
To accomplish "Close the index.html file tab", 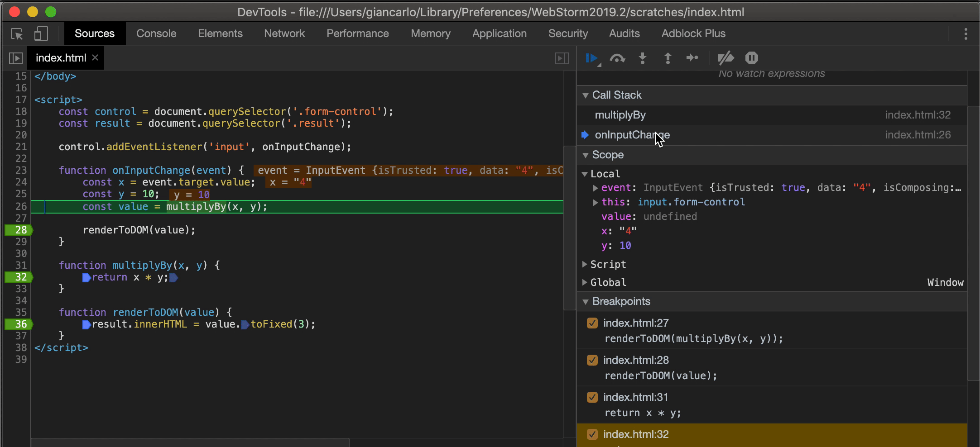I will coord(95,57).
